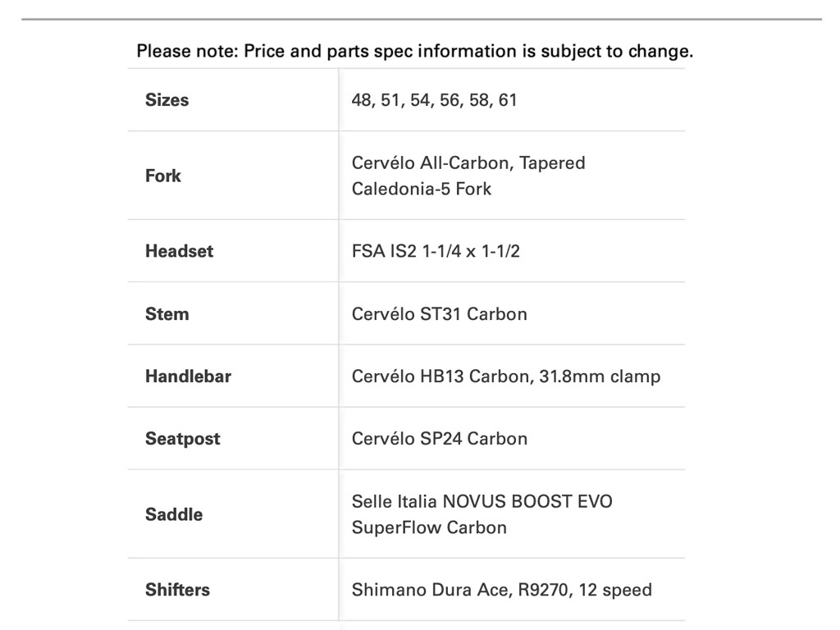Click the Caledonia-5 Fork text line
Image resolution: width=840 pixels, height=630 pixels.
422,189
